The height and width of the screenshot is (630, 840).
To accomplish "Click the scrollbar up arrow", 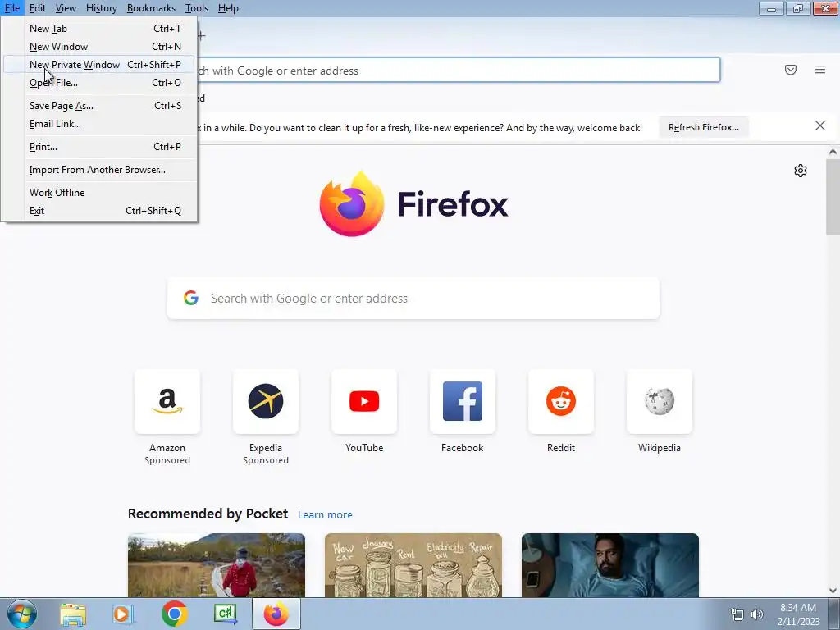I will pos(833,152).
